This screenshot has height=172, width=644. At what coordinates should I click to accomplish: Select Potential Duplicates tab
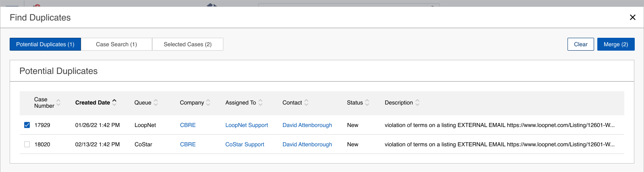[45, 44]
